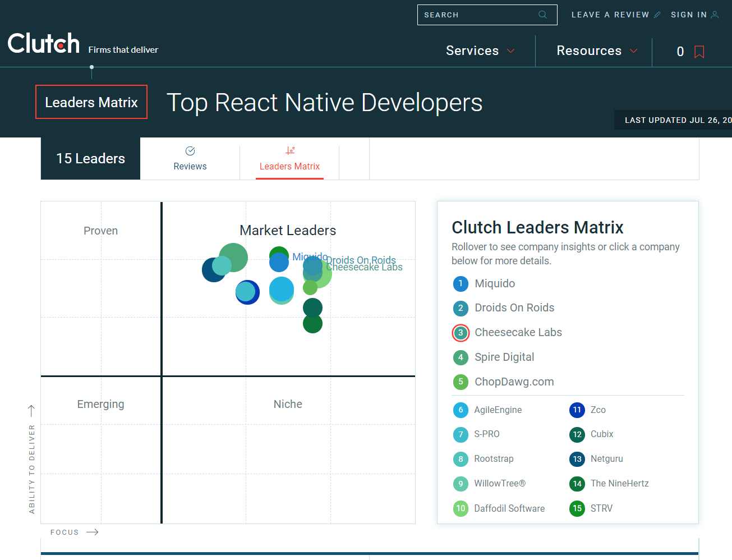The width and height of the screenshot is (732, 560).
Task: Click in the Search input field
Action: (487, 15)
